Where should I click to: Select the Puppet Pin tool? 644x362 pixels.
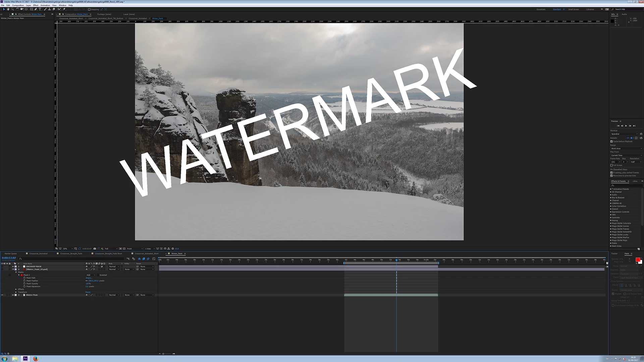click(64, 9)
